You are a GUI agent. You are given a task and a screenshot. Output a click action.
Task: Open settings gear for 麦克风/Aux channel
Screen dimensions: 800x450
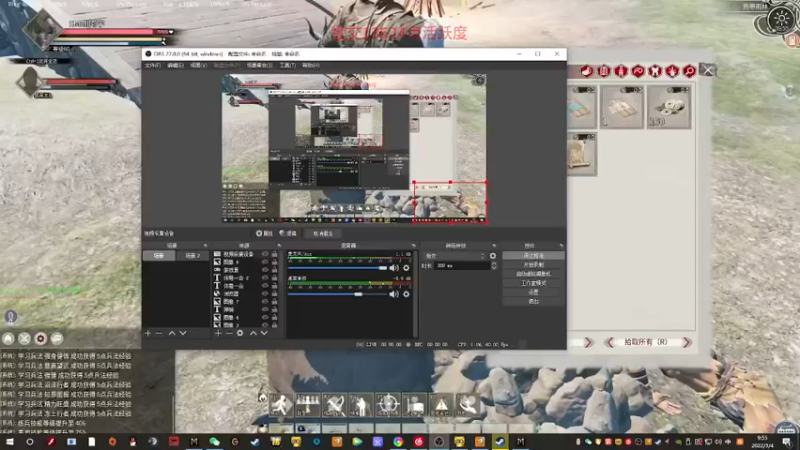click(x=406, y=268)
